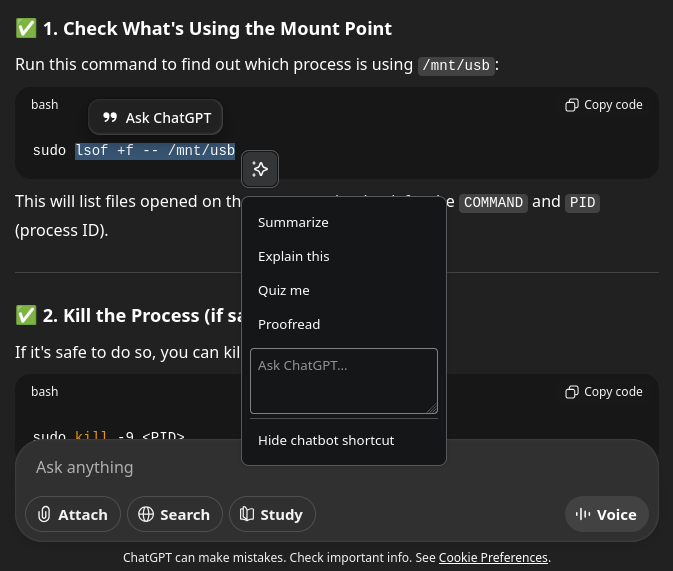Image resolution: width=673 pixels, height=571 pixels.
Task: Focus the Ask ChatGPT… popup text box
Action: (343, 380)
